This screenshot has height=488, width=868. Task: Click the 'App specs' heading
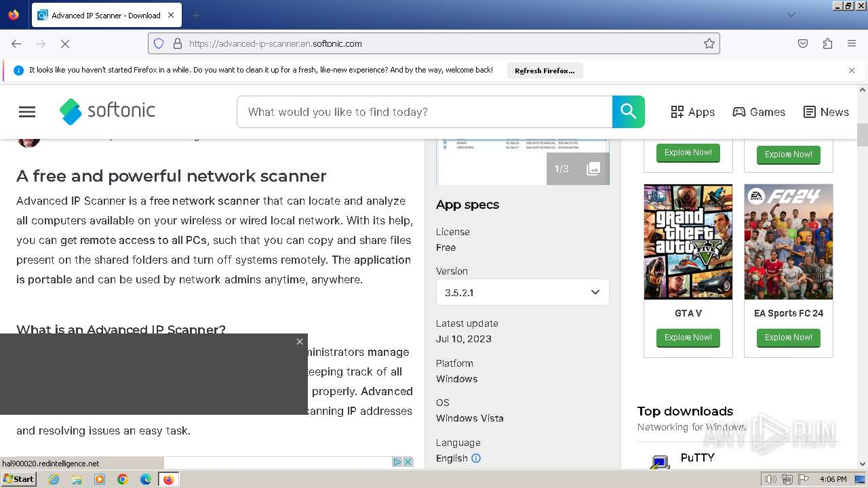click(467, 205)
